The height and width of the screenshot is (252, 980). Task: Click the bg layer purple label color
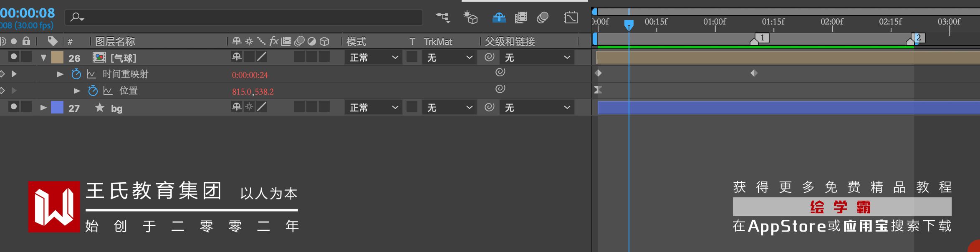pyautogui.click(x=57, y=108)
